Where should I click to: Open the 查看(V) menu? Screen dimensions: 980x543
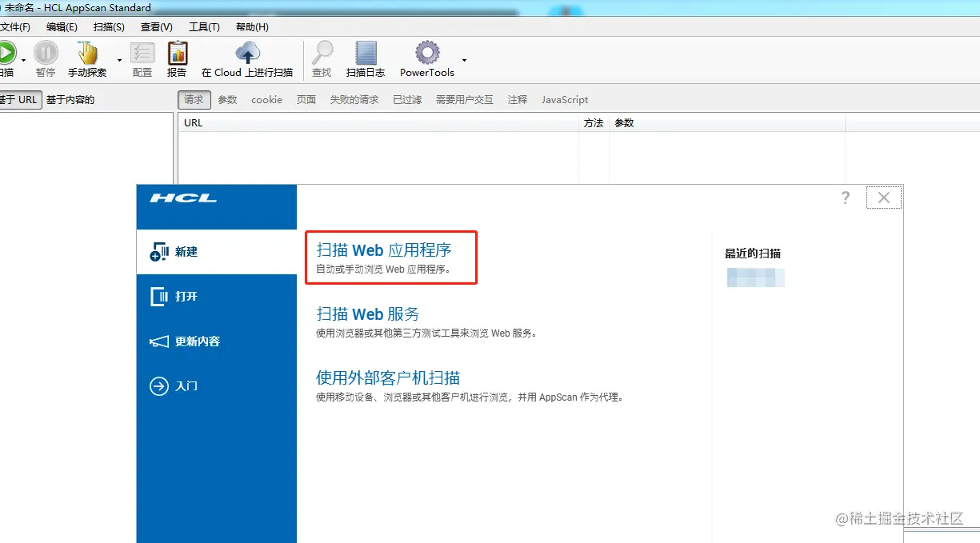tap(156, 26)
